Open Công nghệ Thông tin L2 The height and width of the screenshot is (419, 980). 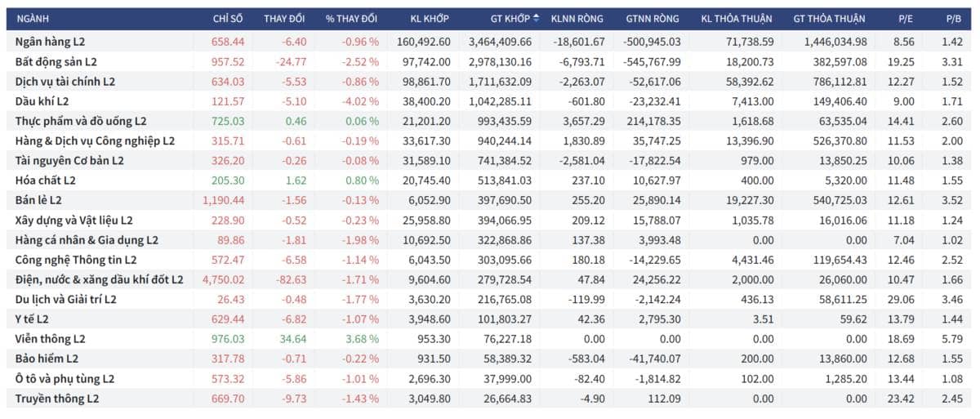click(x=74, y=259)
